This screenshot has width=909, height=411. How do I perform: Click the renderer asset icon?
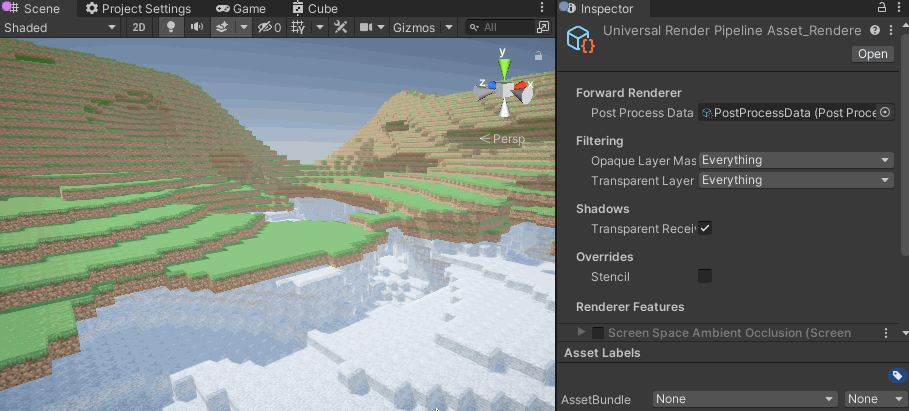580,39
